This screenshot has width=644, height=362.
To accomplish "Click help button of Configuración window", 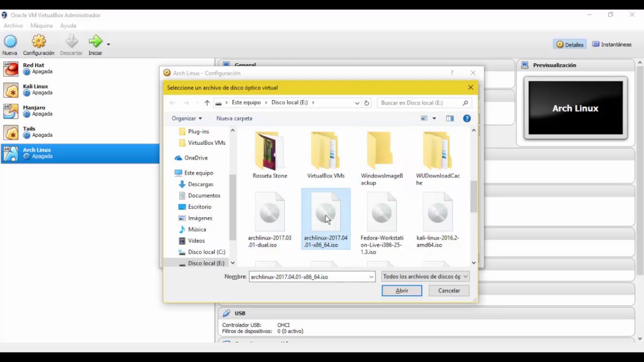I will point(452,73).
